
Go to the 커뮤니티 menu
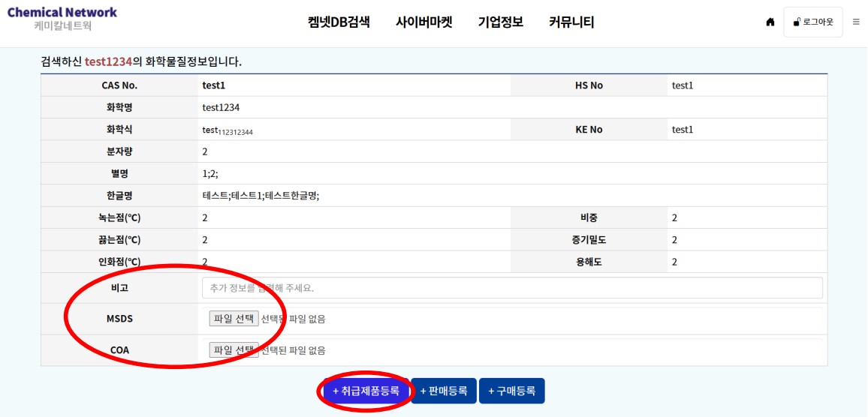pyautogui.click(x=571, y=22)
